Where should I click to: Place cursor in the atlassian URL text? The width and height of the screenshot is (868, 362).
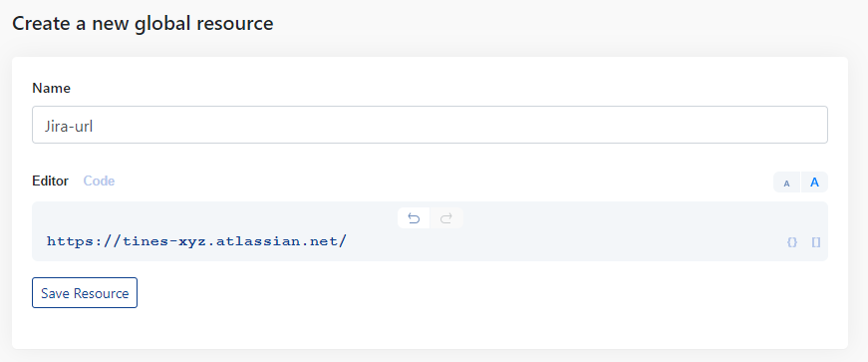(196, 241)
